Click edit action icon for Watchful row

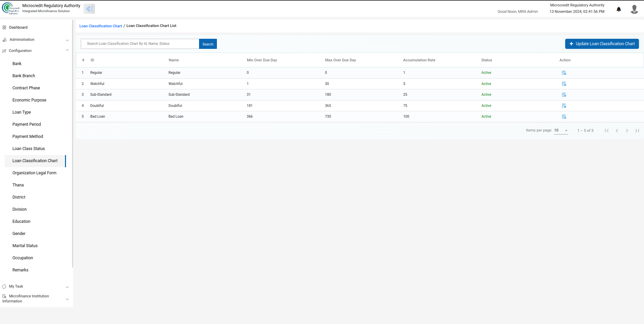564,84
